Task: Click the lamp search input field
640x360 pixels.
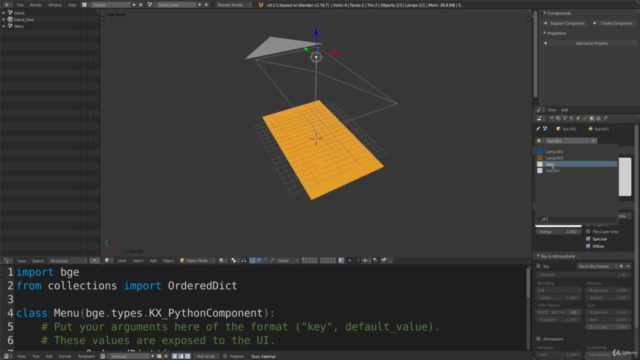Action: 576,220
